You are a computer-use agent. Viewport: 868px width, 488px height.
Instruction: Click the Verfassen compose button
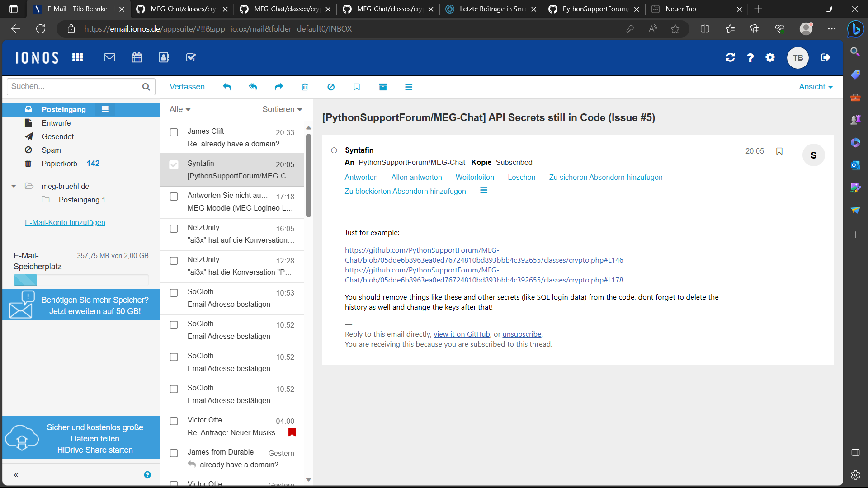(x=187, y=87)
